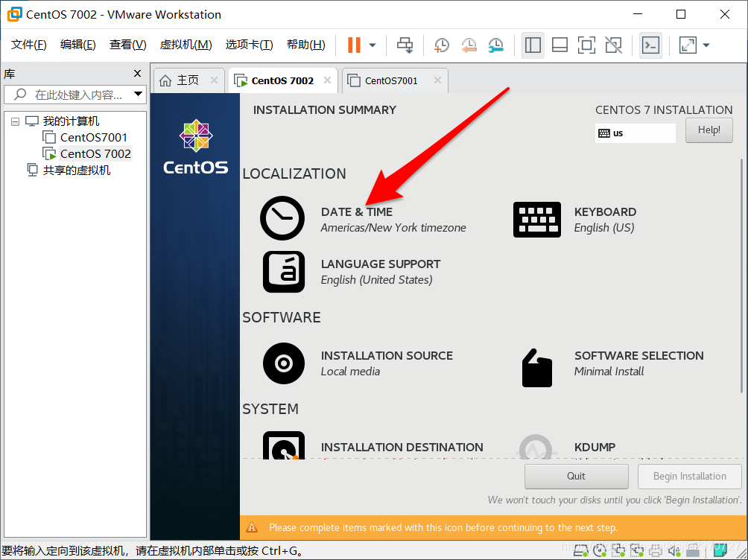The width and height of the screenshot is (748, 560).
Task: Click the SOFTWARE SELECTION package icon
Action: 537,368
